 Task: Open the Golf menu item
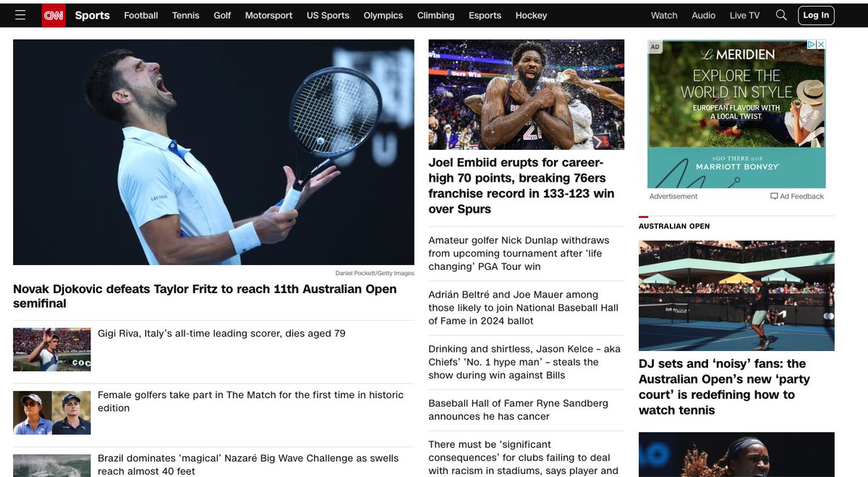[x=222, y=15]
